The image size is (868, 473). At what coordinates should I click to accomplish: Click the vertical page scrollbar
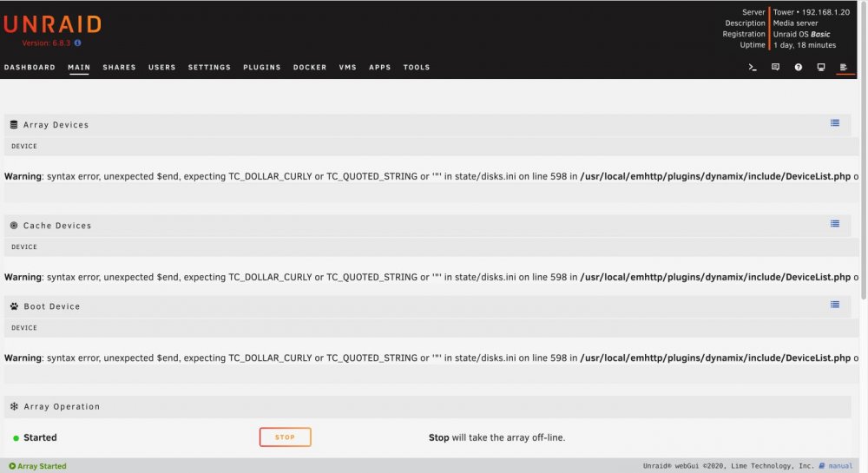[864, 152]
